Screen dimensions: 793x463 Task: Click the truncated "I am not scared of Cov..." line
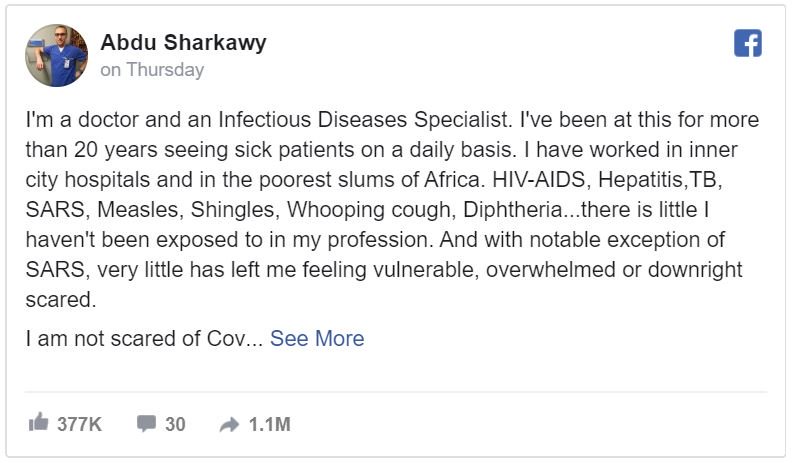144,338
